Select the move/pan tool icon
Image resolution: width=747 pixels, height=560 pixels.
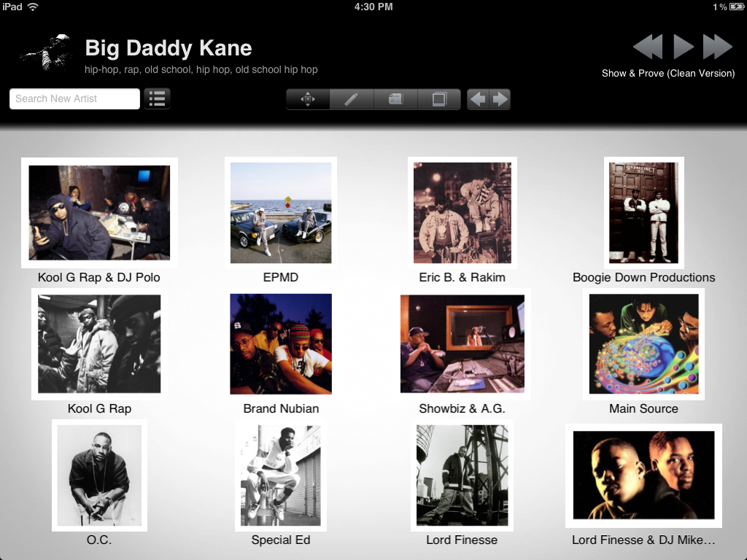pyautogui.click(x=308, y=99)
